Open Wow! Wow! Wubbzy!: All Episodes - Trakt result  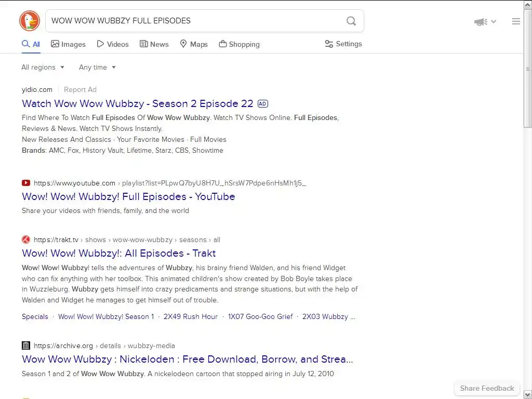pos(119,253)
